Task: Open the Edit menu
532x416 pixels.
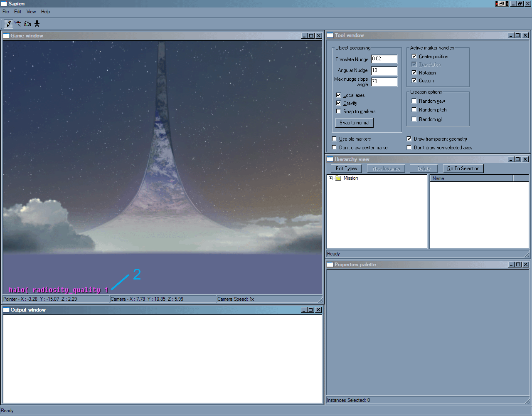Action: pos(18,12)
